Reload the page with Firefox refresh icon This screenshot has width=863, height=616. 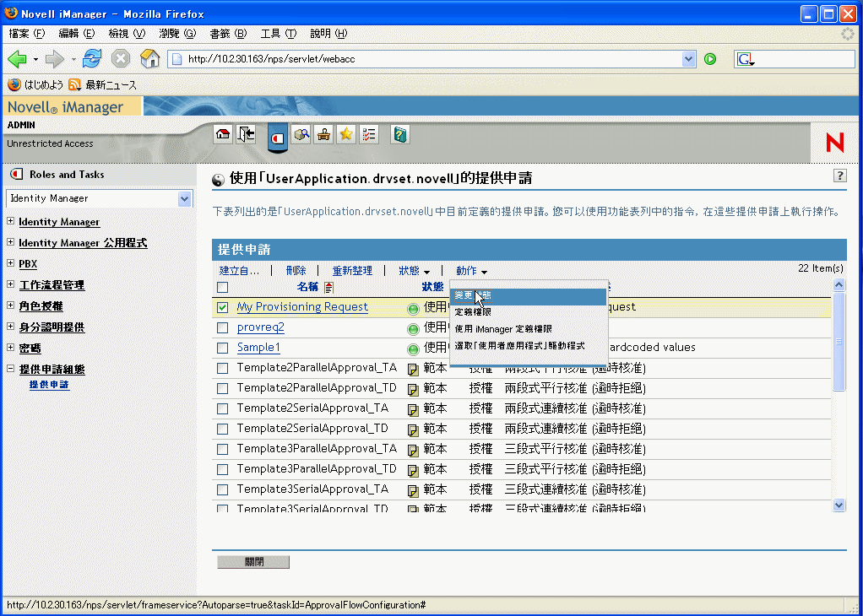[92, 58]
